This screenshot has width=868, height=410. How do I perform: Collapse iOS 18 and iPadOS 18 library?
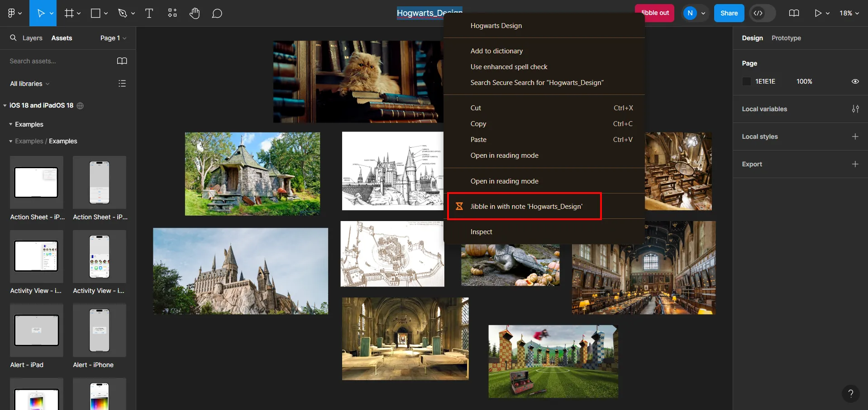(x=5, y=105)
